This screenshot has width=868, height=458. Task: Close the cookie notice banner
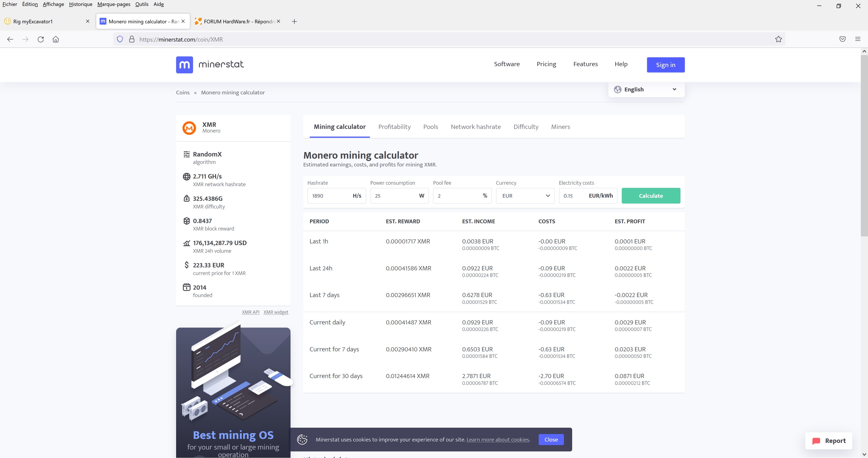click(x=551, y=440)
